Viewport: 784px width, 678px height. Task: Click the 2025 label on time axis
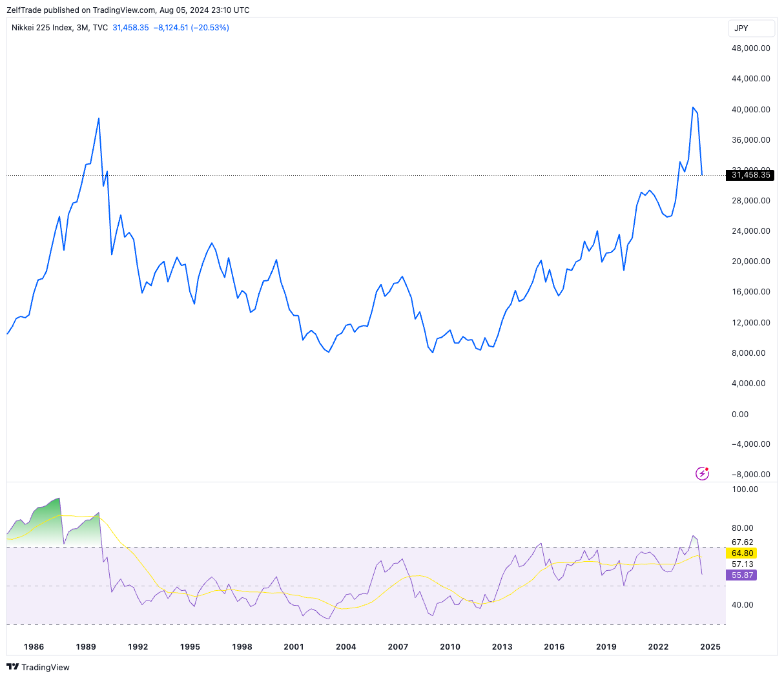coord(710,646)
